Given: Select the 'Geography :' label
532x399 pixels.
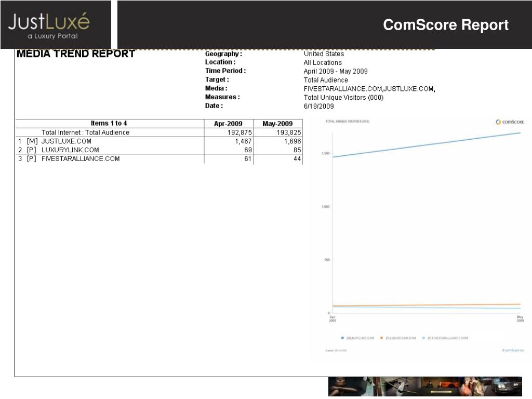Looking at the screenshot, I should click(223, 54).
